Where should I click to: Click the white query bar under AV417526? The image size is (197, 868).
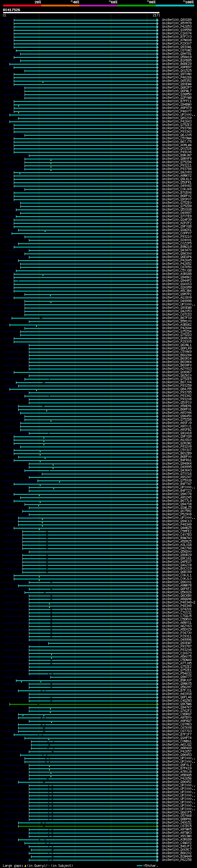(81, 13)
